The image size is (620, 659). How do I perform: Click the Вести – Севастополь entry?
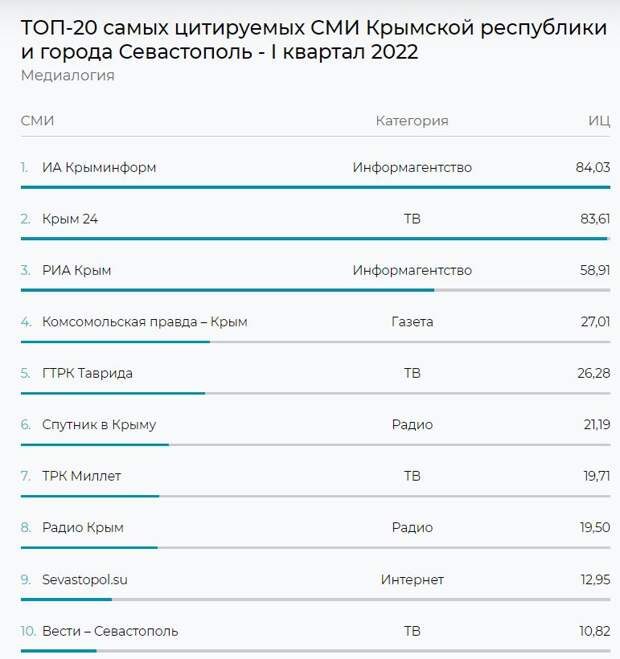(x=110, y=631)
